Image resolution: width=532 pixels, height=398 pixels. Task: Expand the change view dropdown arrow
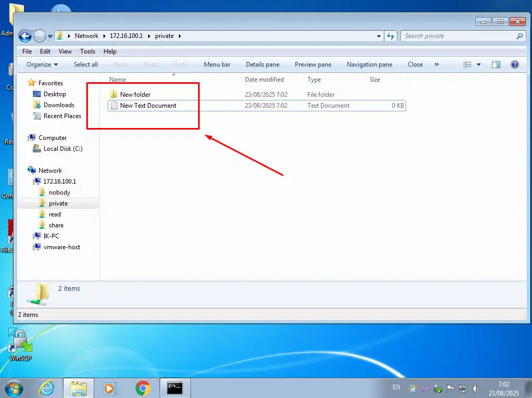[x=478, y=65]
